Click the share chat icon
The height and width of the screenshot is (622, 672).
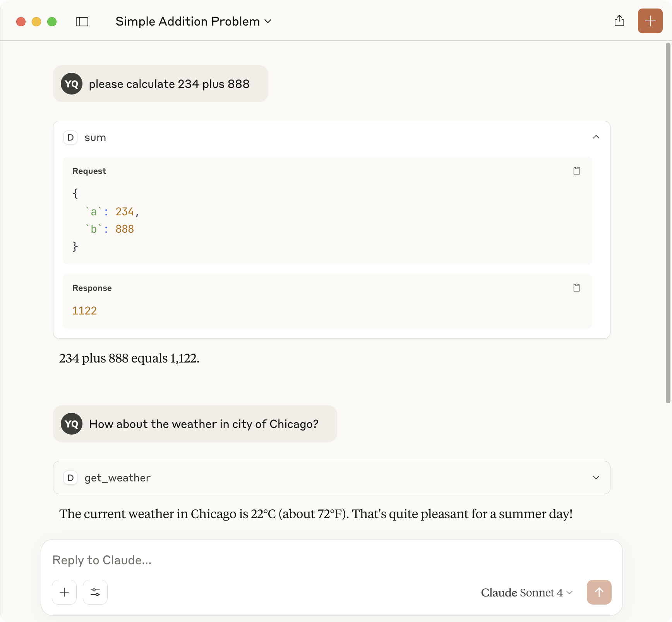[x=619, y=21]
